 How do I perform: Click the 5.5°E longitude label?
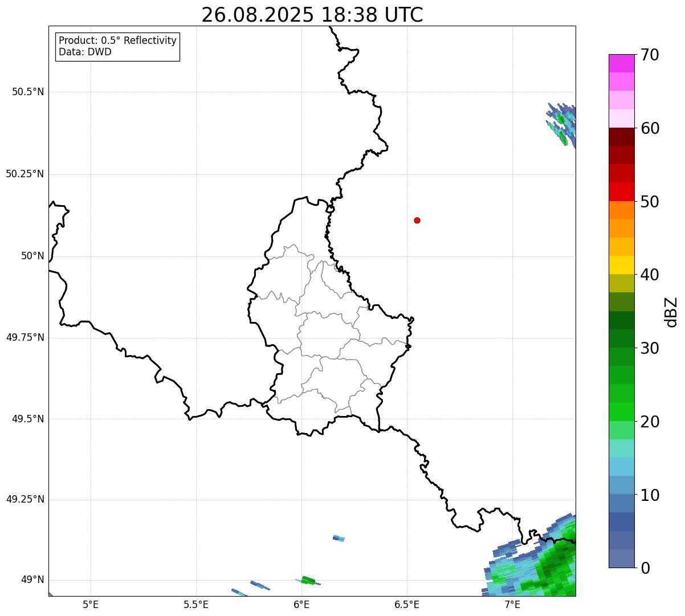(x=196, y=604)
